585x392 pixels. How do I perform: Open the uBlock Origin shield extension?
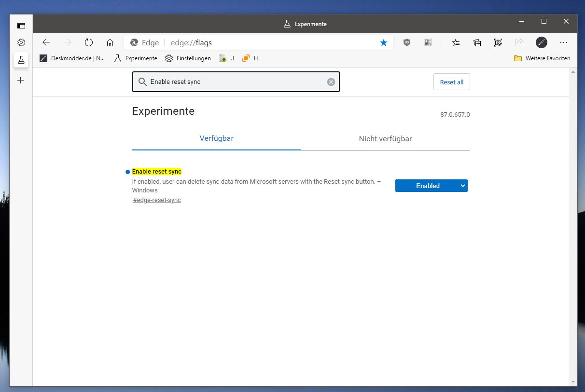pos(407,42)
